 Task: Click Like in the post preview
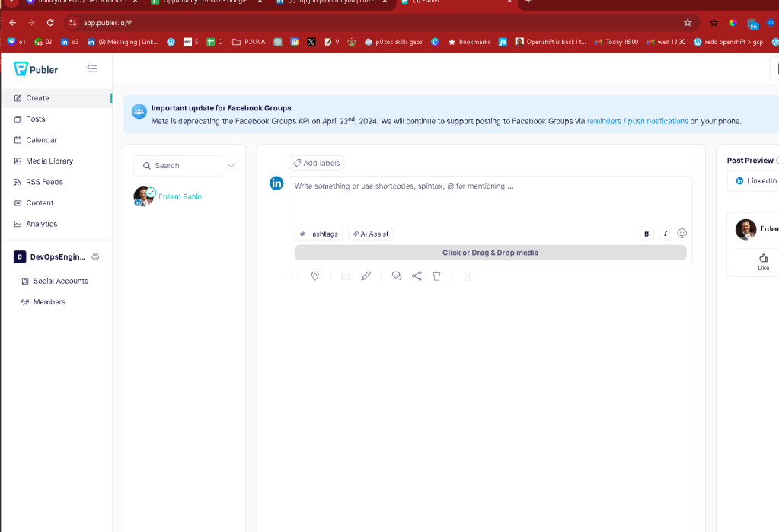763,262
